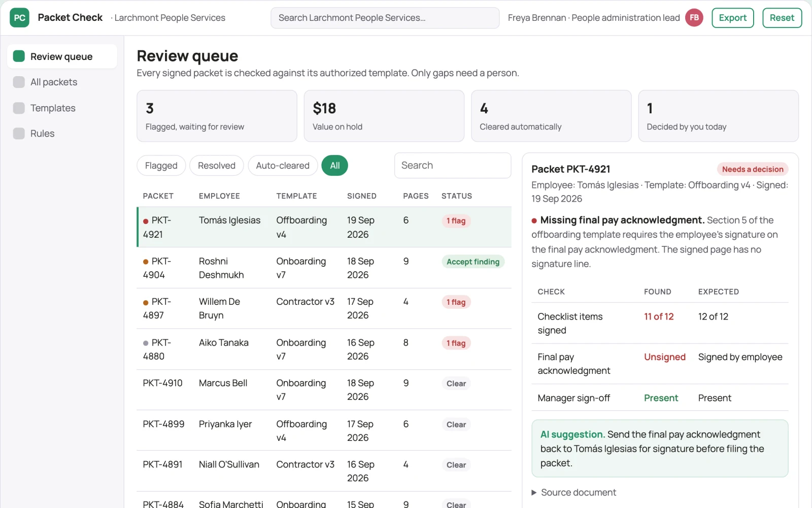Open the FB user avatar
The image size is (812, 508).
click(694, 18)
